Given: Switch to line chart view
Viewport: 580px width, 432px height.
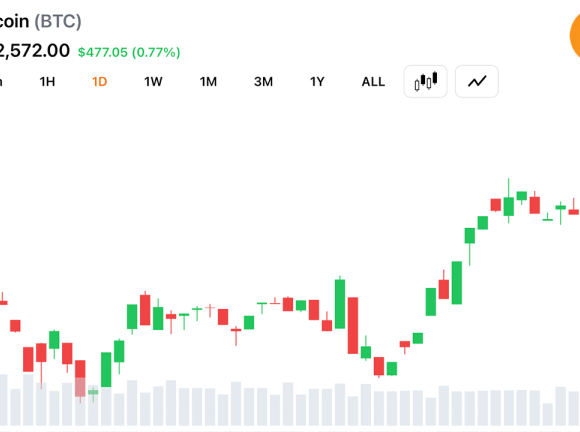Looking at the screenshot, I should pyautogui.click(x=477, y=81).
